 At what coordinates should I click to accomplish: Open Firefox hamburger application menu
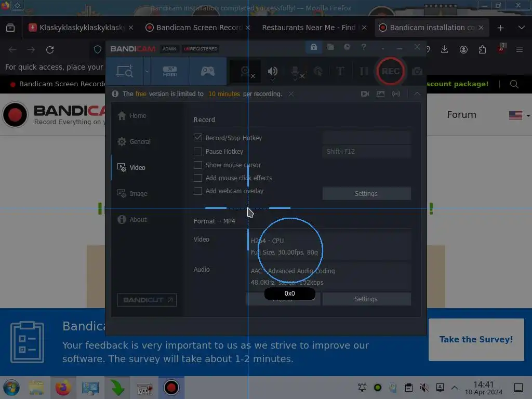(x=519, y=49)
